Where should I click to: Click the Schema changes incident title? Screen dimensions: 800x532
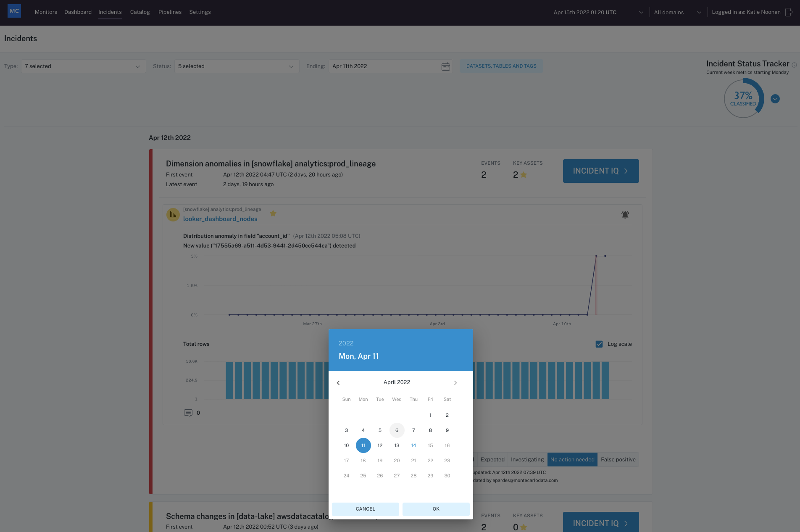click(x=247, y=516)
